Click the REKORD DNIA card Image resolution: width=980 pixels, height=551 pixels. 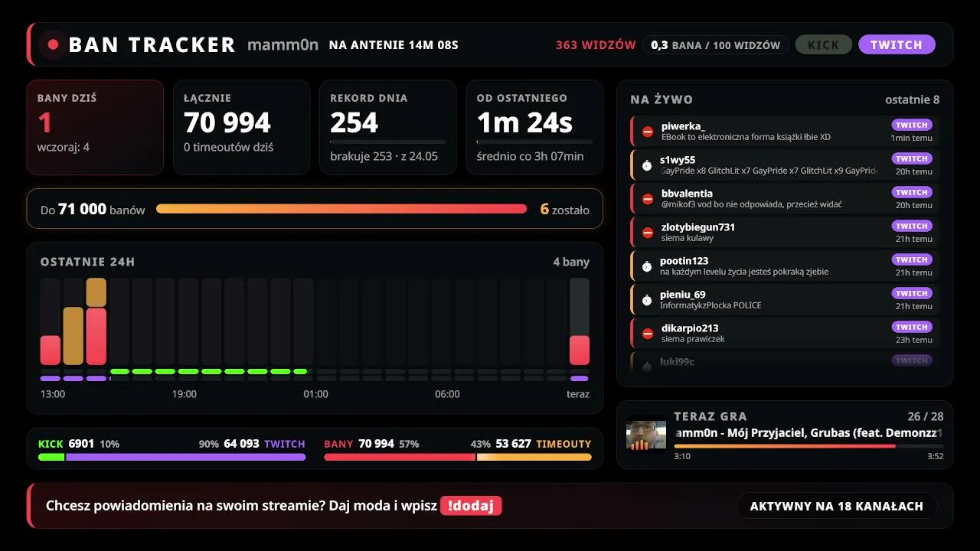(388, 127)
